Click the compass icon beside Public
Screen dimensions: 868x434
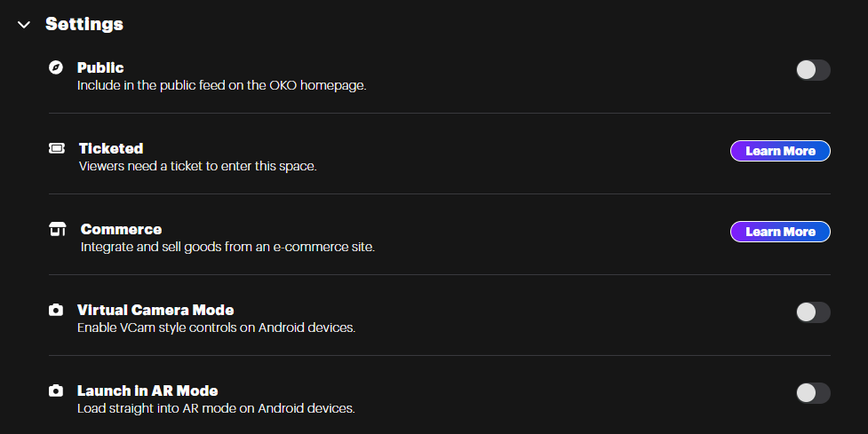click(x=56, y=67)
